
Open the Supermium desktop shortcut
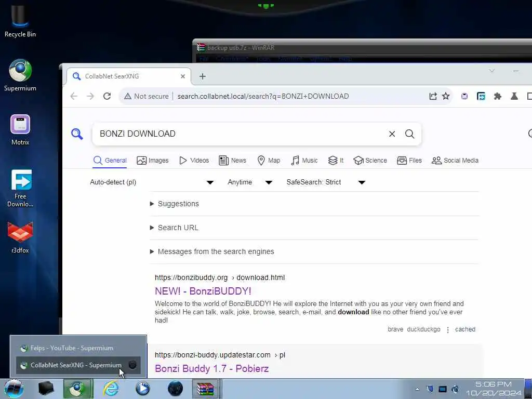coord(20,75)
